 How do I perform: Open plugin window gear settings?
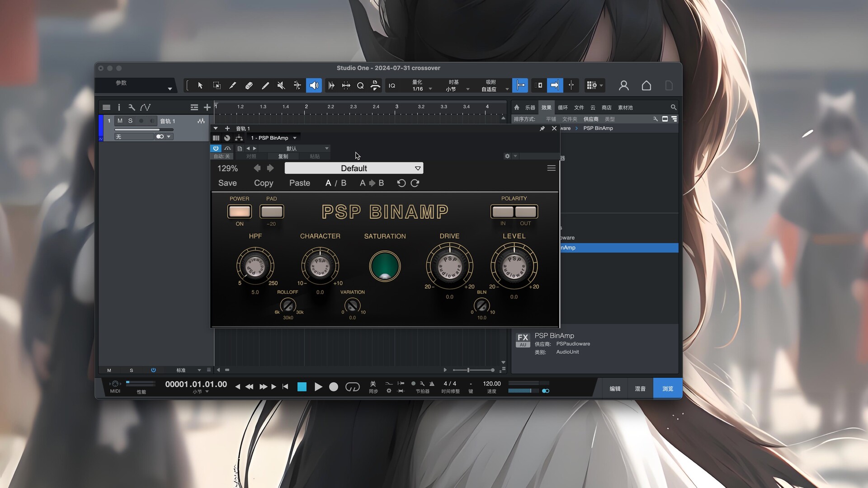507,156
